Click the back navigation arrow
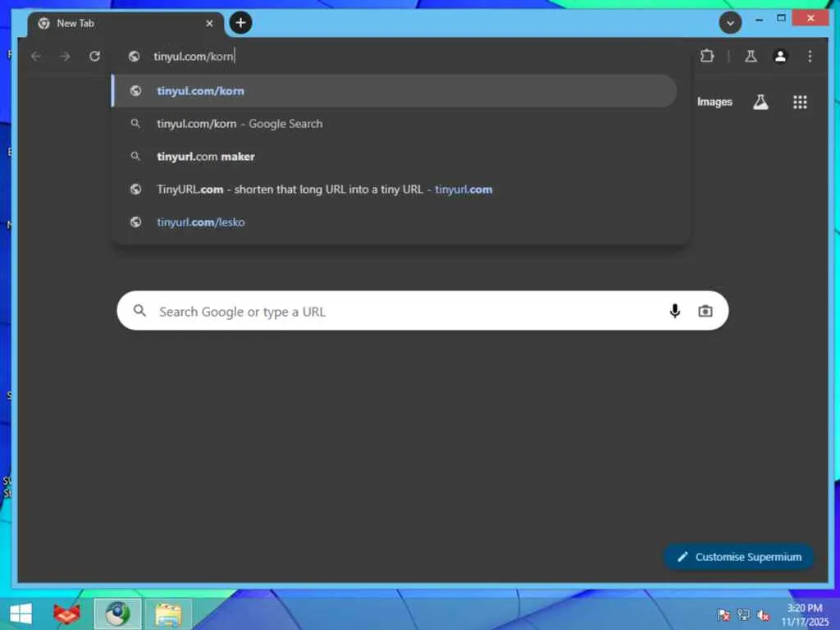Viewport: 840px width, 630px height. click(36, 57)
